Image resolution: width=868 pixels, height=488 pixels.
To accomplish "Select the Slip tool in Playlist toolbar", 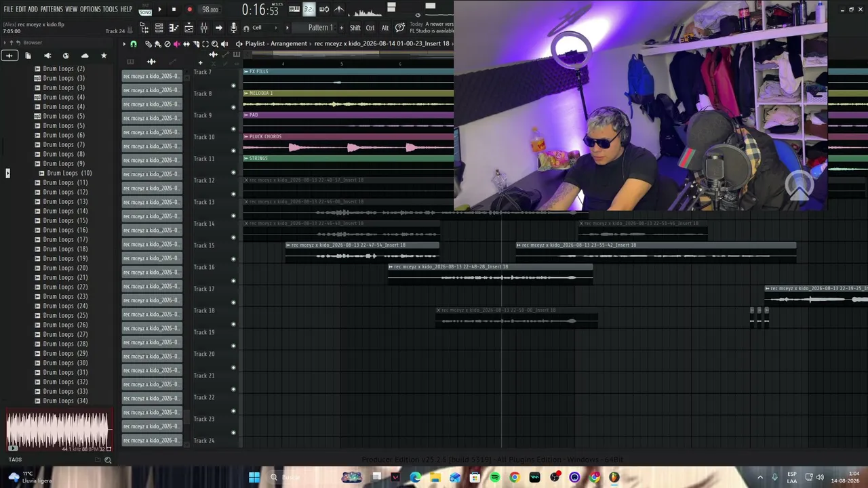I will (186, 44).
